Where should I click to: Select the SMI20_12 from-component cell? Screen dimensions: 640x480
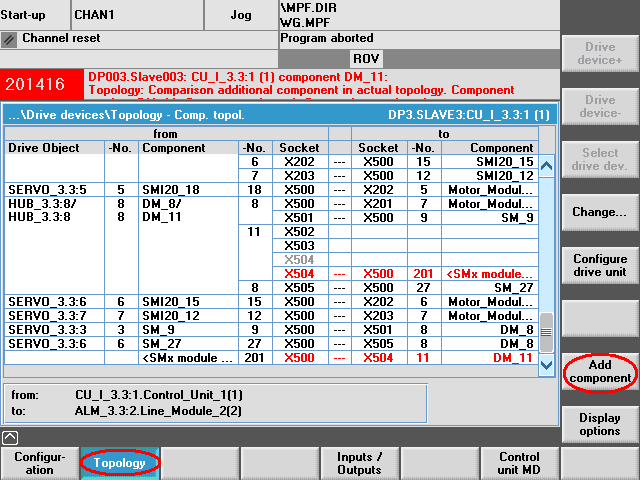pos(188,316)
